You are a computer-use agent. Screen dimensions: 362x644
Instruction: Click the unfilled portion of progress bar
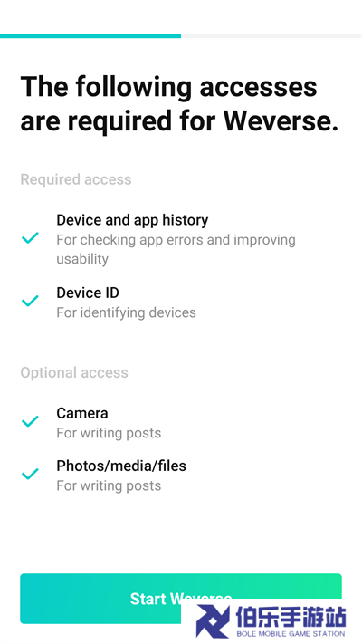coord(271,36)
